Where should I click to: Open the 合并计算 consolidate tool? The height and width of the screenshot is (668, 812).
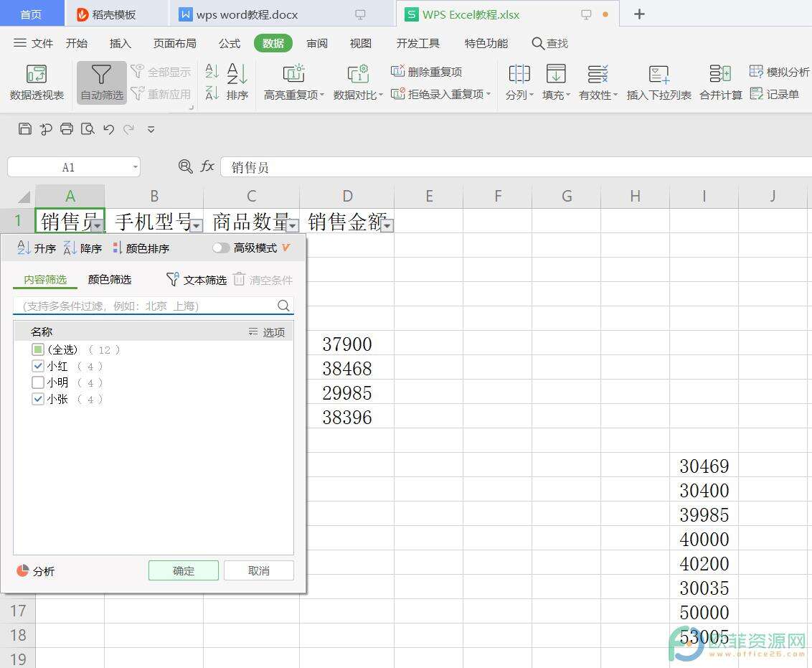[x=720, y=74]
